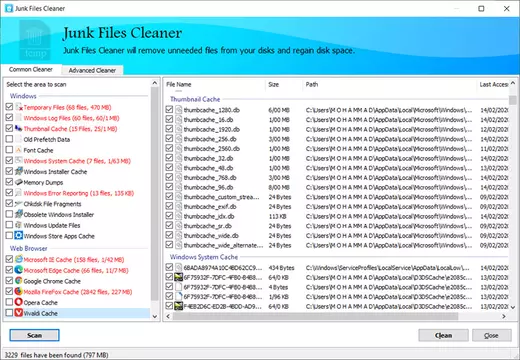520x360 pixels.
Task: Click the Vivaldi Cache icon
Action: pos(19,313)
